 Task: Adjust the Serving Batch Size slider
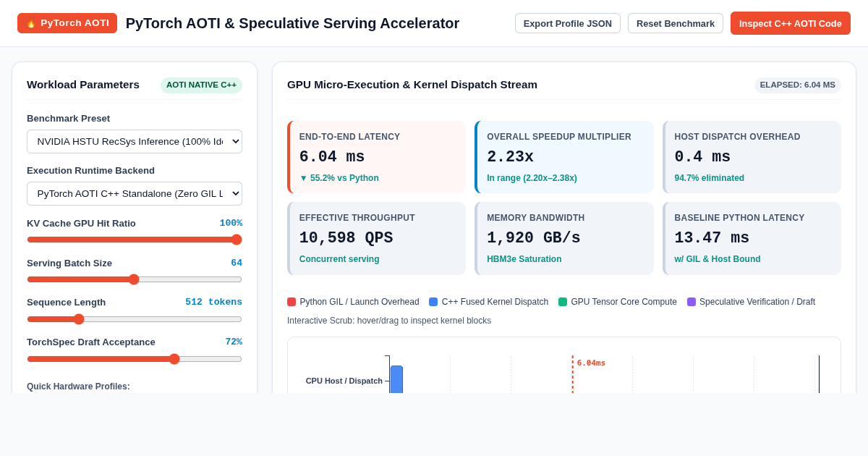tap(135, 279)
